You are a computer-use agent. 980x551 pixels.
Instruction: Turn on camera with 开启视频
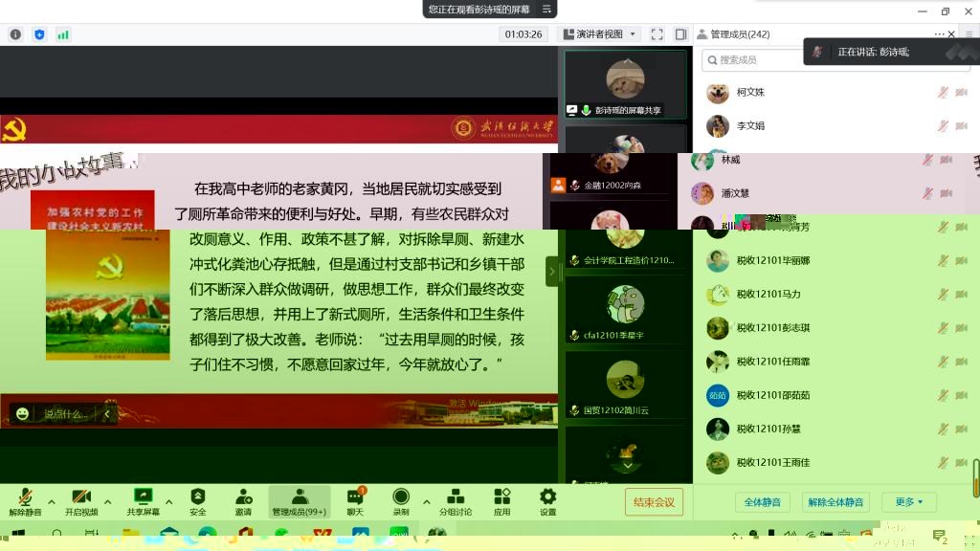click(81, 497)
